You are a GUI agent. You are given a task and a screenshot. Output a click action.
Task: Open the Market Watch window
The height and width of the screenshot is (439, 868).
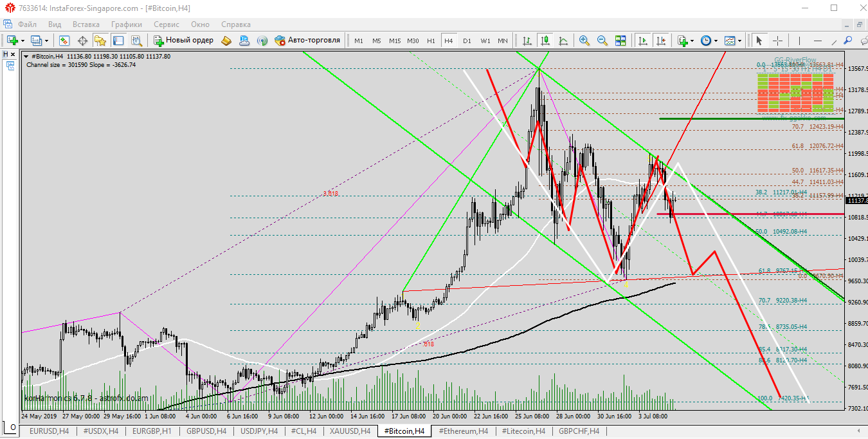(x=64, y=40)
